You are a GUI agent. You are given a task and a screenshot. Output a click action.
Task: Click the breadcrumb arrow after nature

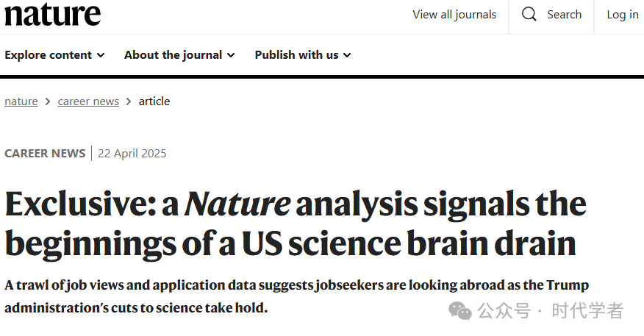click(x=48, y=101)
